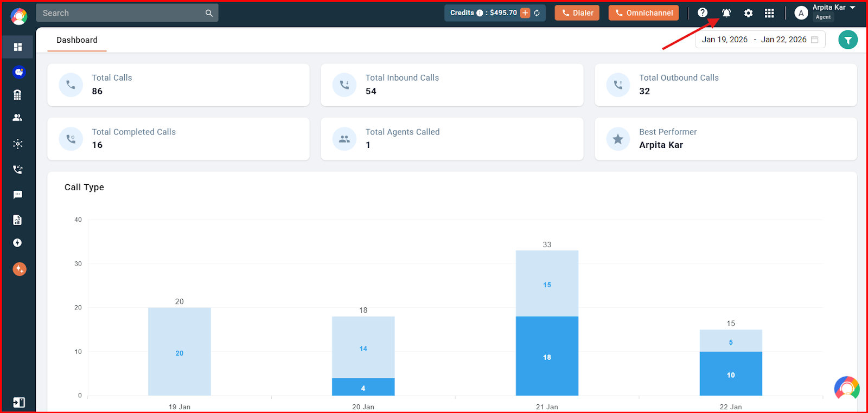This screenshot has height=413, width=868.
Task: Click the Agent role label under username
Action: (x=823, y=17)
